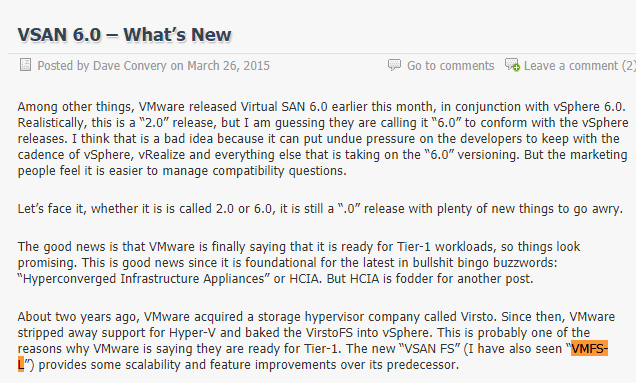Viewport: 636px width, 383px height.
Task: Click the orange highlighted 'VMFS-' text
Action: coord(589,349)
